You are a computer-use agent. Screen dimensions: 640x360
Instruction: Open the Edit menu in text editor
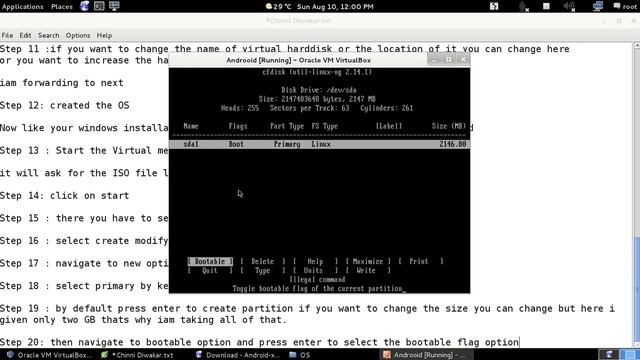pyautogui.click(x=25, y=36)
